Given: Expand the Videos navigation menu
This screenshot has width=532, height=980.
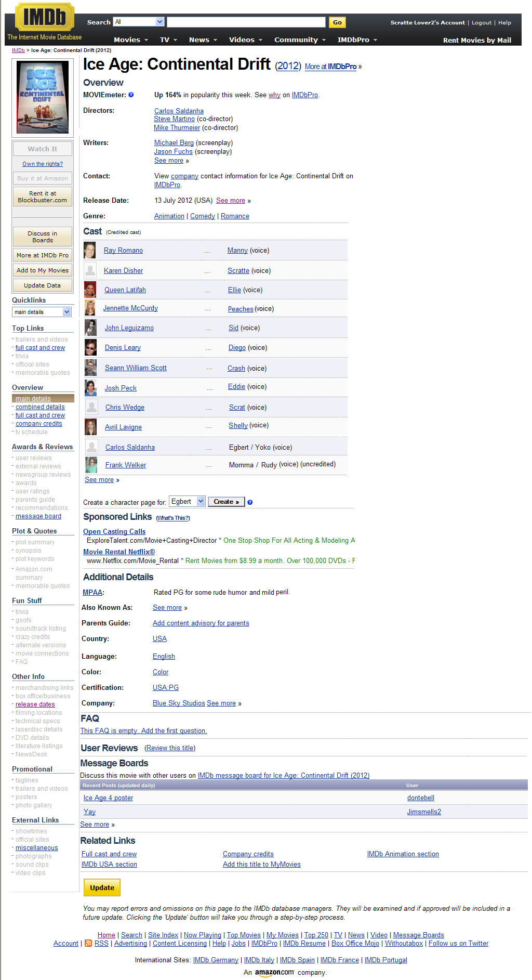Looking at the screenshot, I should 246,40.
